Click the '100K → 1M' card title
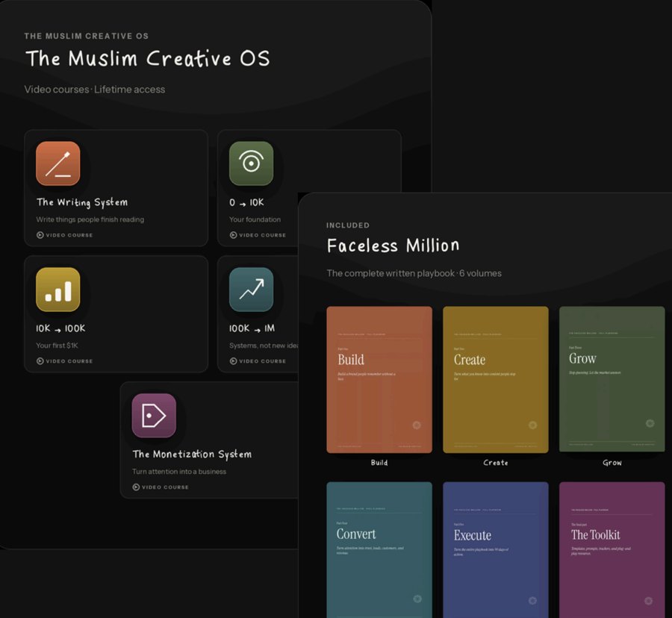672x618 pixels. pos(252,328)
